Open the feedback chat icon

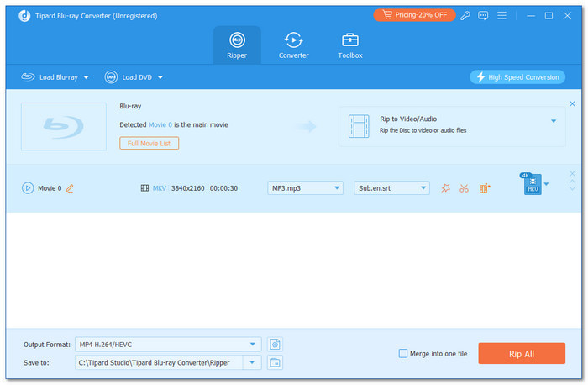click(x=483, y=15)
